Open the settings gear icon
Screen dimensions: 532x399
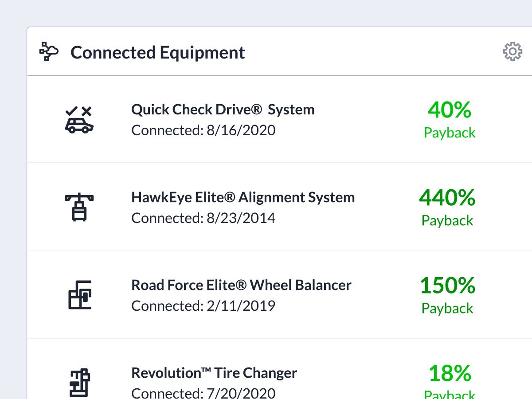point(512,52)
